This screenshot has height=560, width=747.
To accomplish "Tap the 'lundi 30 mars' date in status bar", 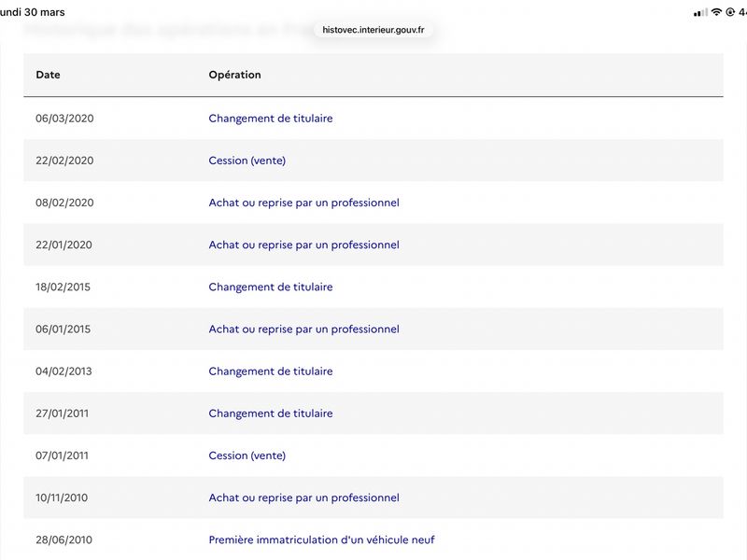I will pyautogui.click(x=32, y=12).
